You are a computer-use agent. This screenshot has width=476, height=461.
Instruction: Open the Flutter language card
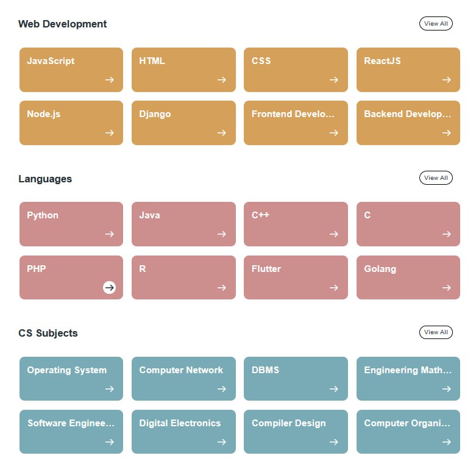coord(296,277)
